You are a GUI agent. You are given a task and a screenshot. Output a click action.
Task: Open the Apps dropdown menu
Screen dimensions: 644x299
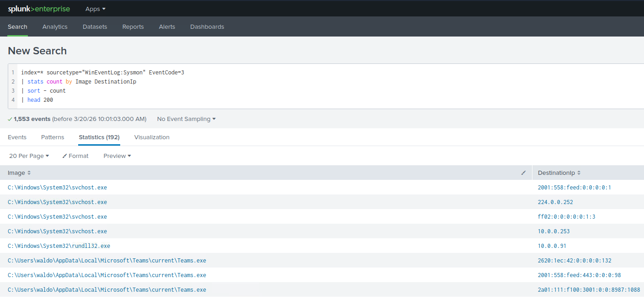pos(95,9)
